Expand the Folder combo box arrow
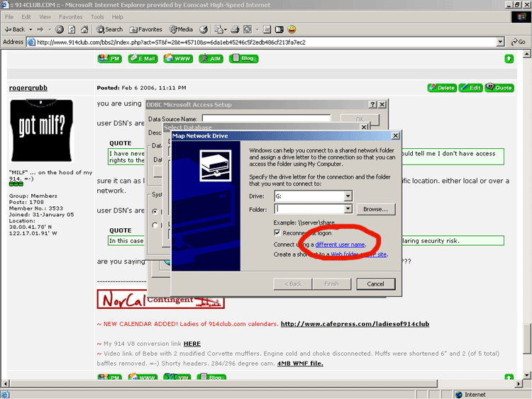 pyautogui.click(x=348, y=209)
